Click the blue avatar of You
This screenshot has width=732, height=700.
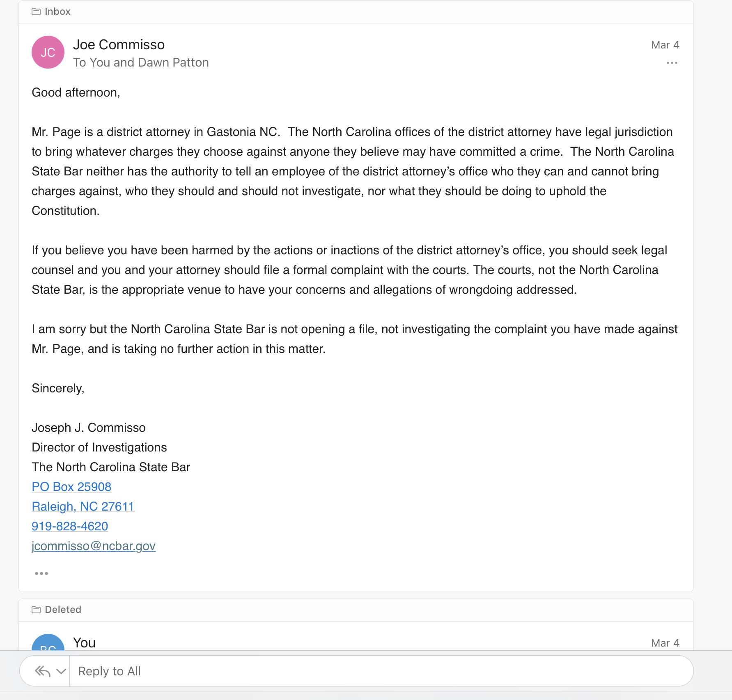click(x=48, y=642)
